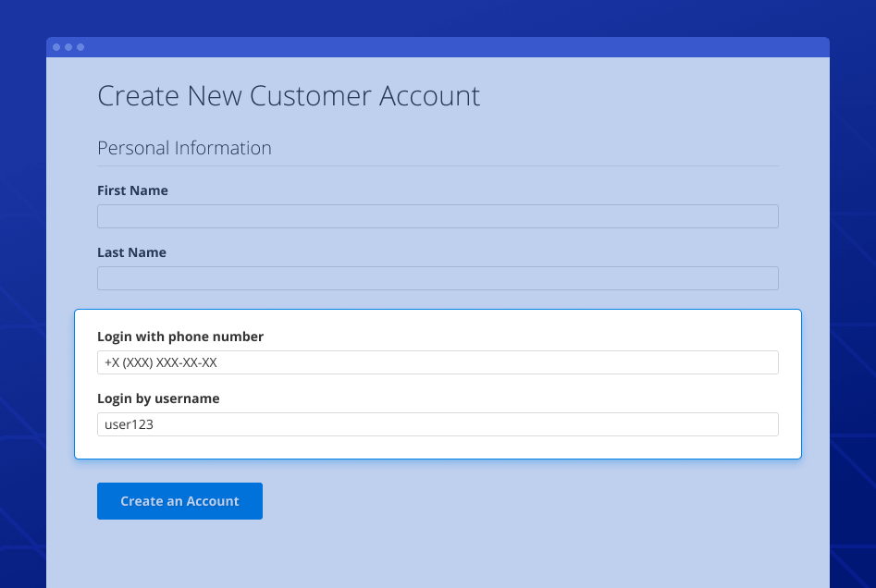Click empty form area below Create an Account
876x588 pixels.
437,555
